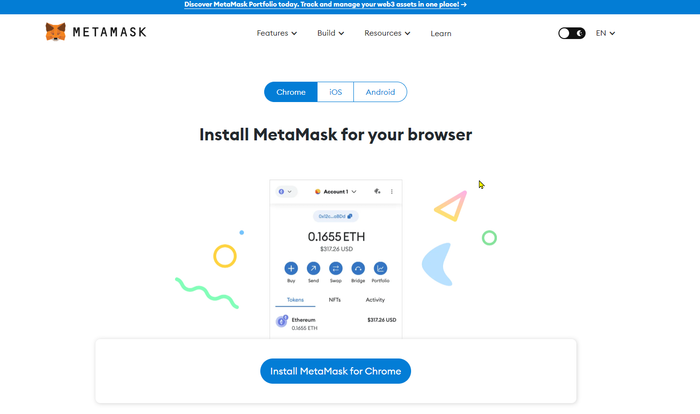Open the EN language dropdown
Image resolution: width=700 pixels, height=414 pixels.
605,33
